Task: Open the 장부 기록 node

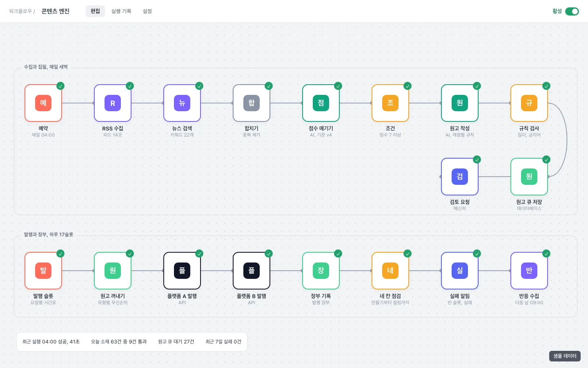Action: (x=321, y=271)
